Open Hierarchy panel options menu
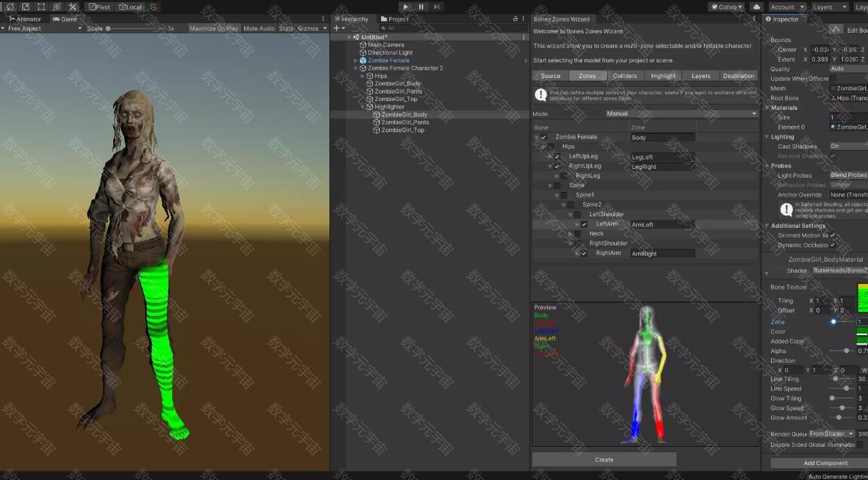868x480 pixels. point(524,19)
